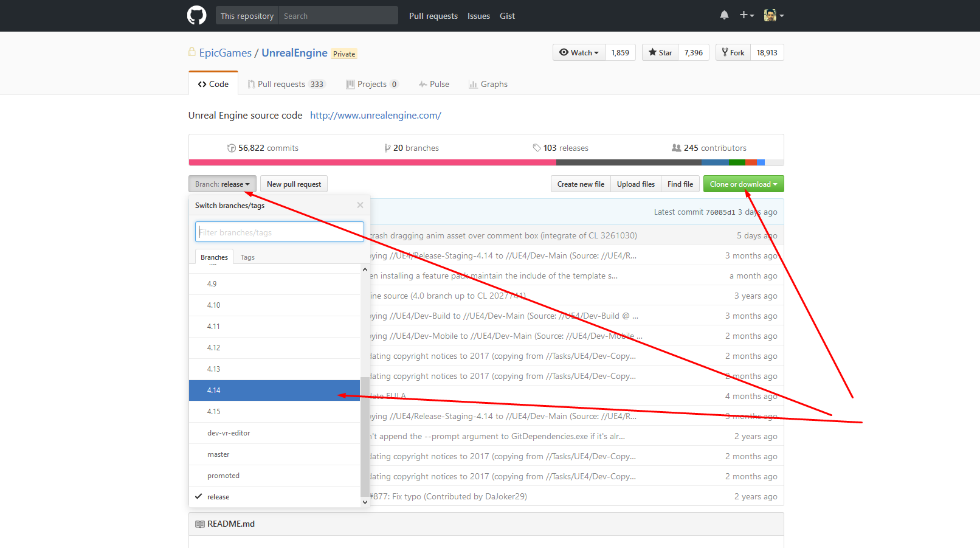Click Create new file button
The image size is (980, 548).
point(581,184)
